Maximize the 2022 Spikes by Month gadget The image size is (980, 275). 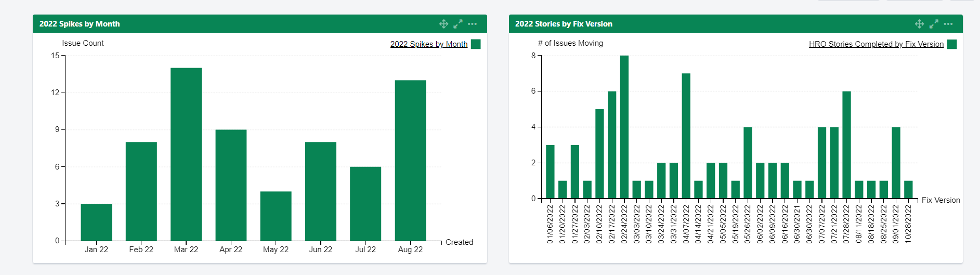[x=458, y=24]
